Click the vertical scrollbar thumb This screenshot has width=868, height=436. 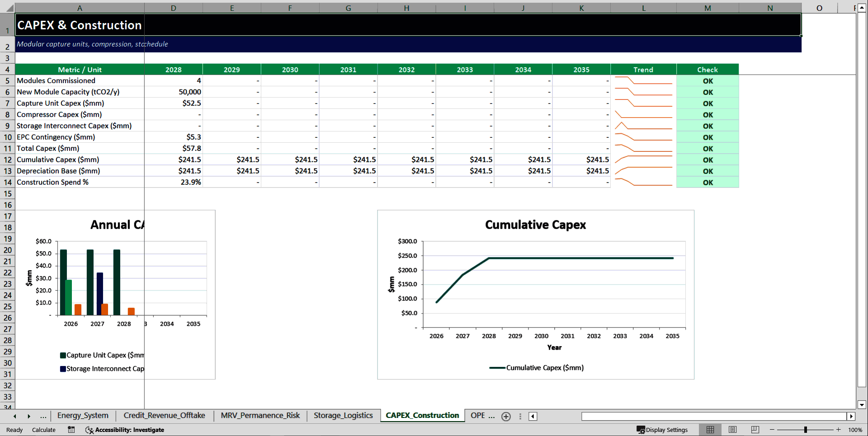pyautogui.click(x=862, y=200)
